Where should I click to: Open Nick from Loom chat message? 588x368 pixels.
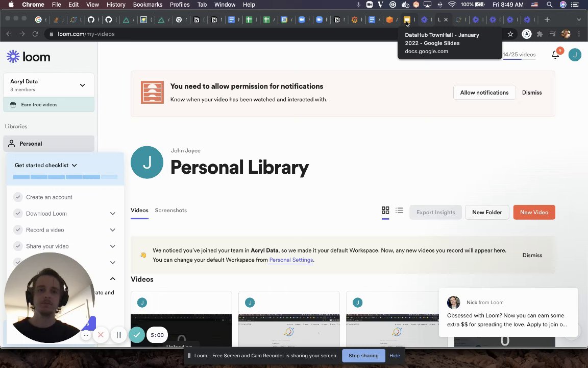tap(508, 312)
